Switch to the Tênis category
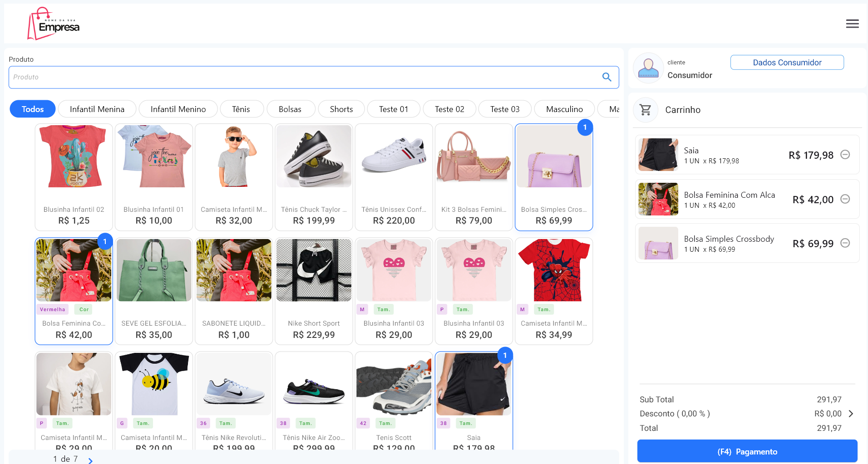 point(241,109)
